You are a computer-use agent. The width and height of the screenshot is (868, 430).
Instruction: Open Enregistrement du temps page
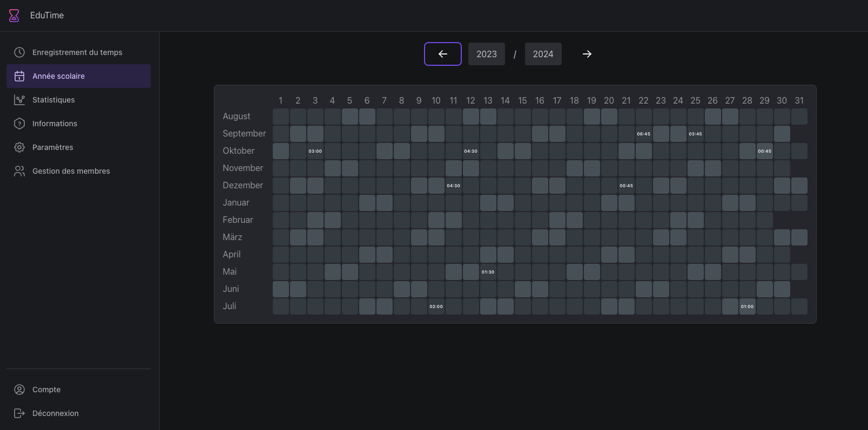(x=78, y=52)
